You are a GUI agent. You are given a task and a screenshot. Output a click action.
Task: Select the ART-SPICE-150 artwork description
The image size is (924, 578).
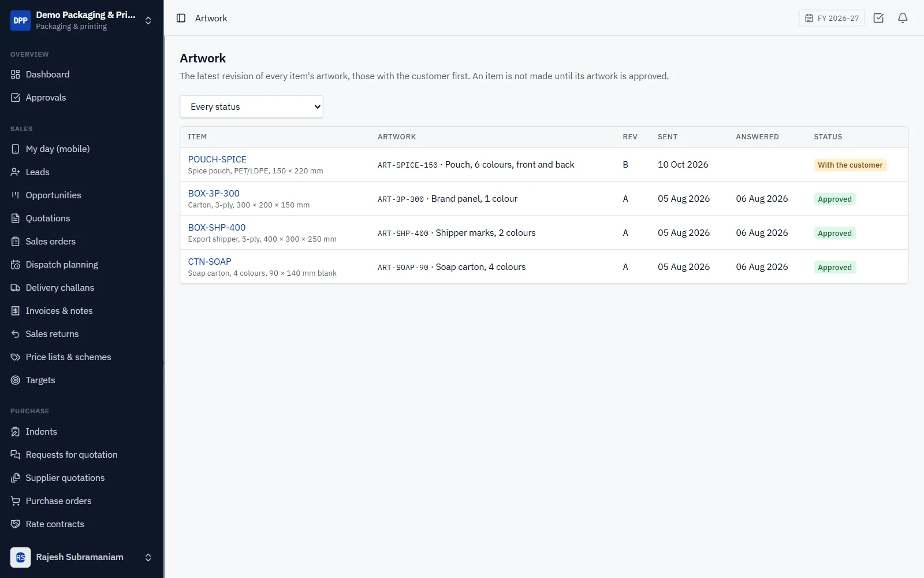click(476, 165)
